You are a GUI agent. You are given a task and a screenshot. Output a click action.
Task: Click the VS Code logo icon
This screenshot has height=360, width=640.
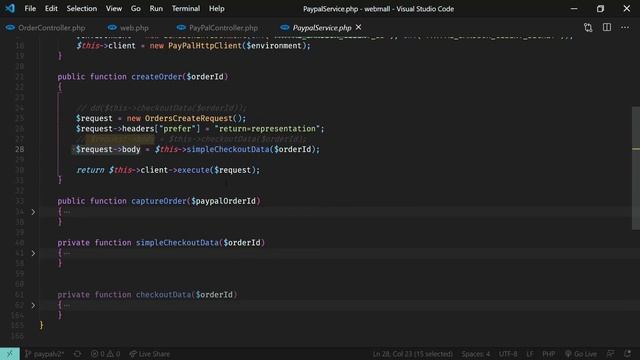[x=10, y=8]
